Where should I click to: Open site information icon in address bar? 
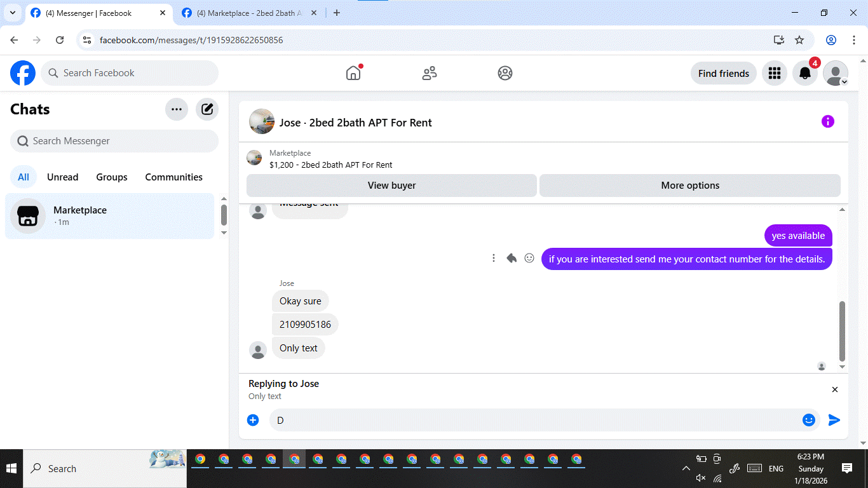(x=88, y=40)
